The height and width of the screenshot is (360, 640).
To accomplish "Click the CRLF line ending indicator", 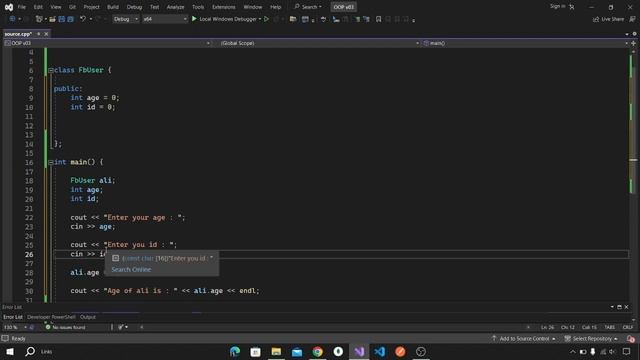I will point(628,327).
